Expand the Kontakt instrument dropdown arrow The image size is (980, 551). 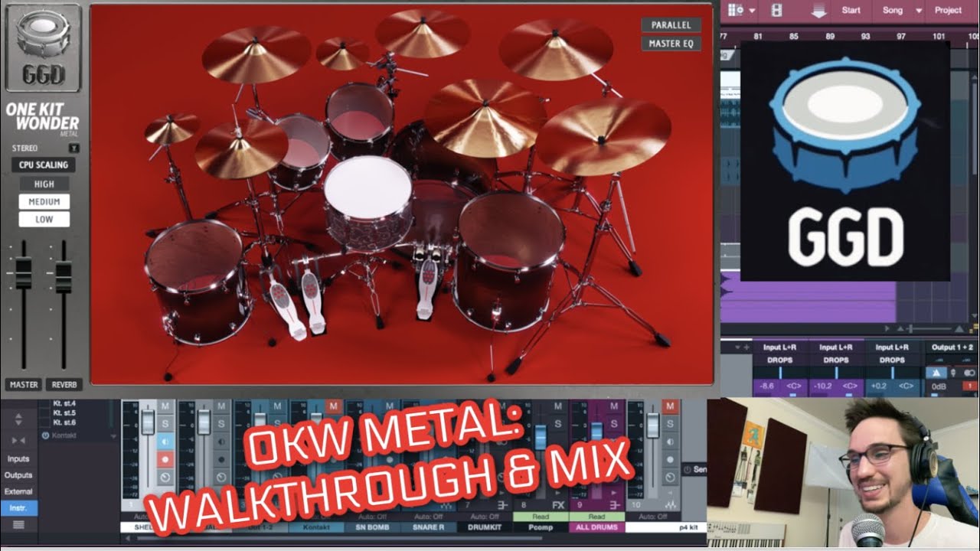click(x=113, y=436)
